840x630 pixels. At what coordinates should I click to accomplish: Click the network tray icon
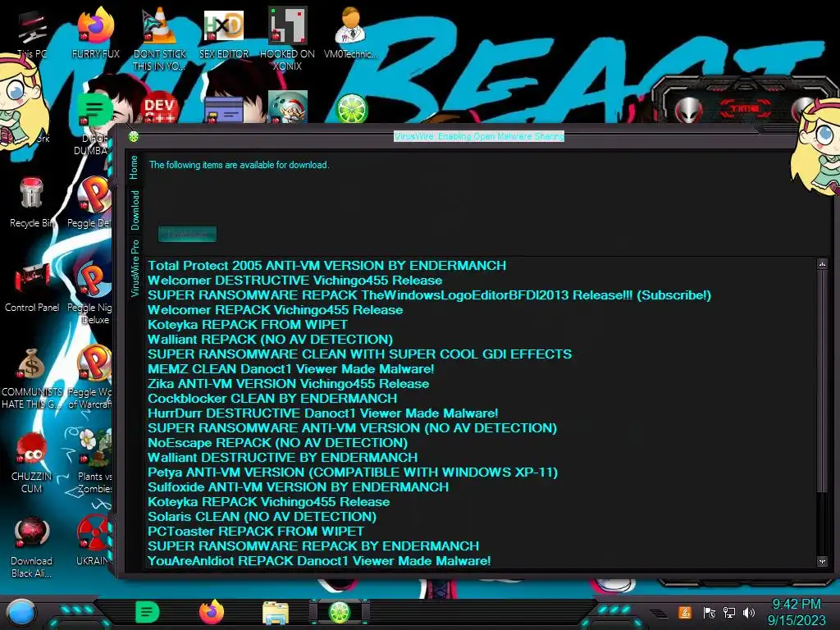coord(729,612)
